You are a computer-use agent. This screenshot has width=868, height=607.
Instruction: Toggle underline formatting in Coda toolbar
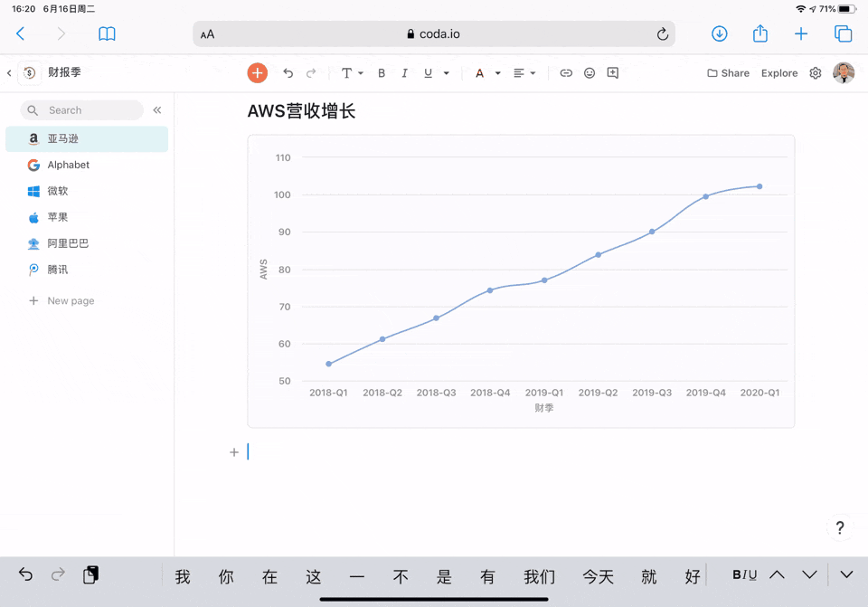click(x=428, y=73)
